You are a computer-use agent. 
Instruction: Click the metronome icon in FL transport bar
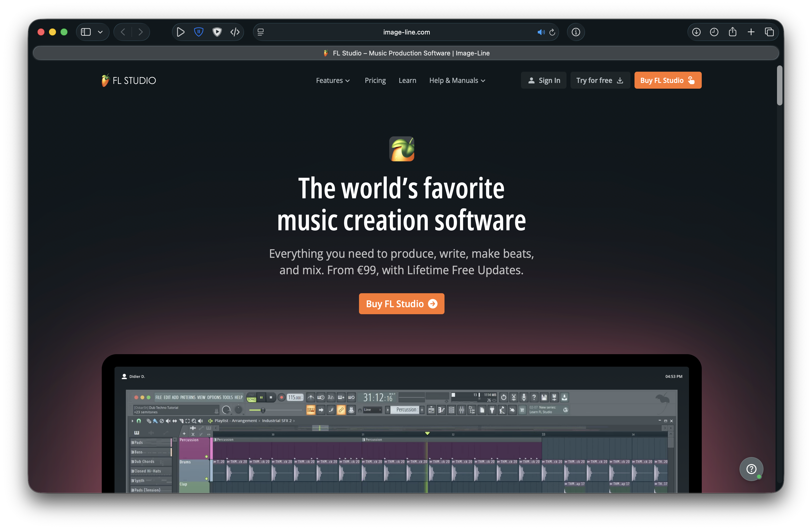pos(310,397)
